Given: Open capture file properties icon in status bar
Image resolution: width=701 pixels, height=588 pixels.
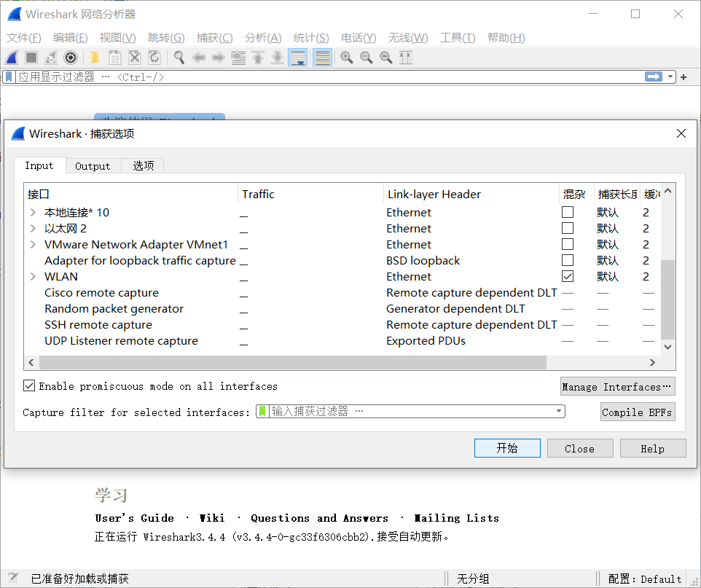Looking at the screenshot, I should [x=13, y=578].
